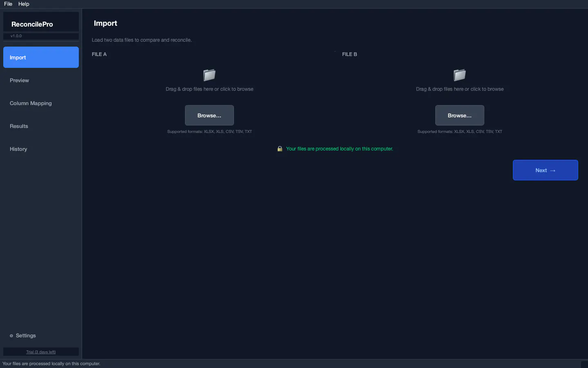Select the Import sidebar tab
The width and height of the screenshot is (588, 368).
[x=41, y=57]
